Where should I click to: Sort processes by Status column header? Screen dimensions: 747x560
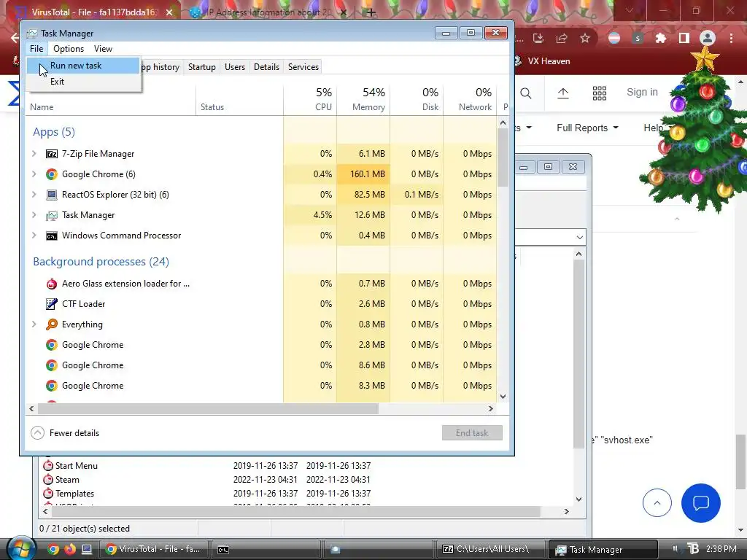click(239, 99)
